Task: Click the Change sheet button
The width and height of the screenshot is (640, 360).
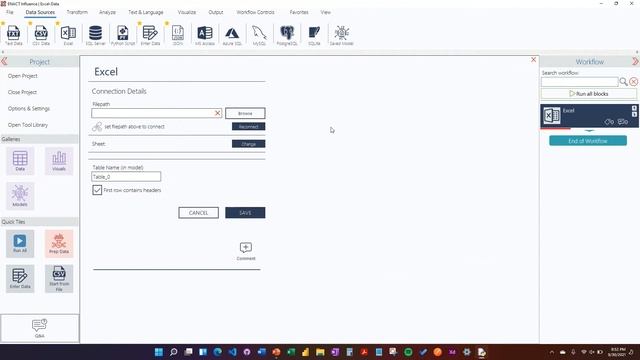Action: [249, 144]
